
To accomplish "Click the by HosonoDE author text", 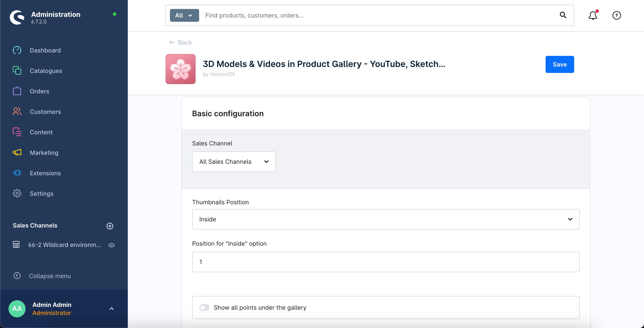I will coord(219,74).
